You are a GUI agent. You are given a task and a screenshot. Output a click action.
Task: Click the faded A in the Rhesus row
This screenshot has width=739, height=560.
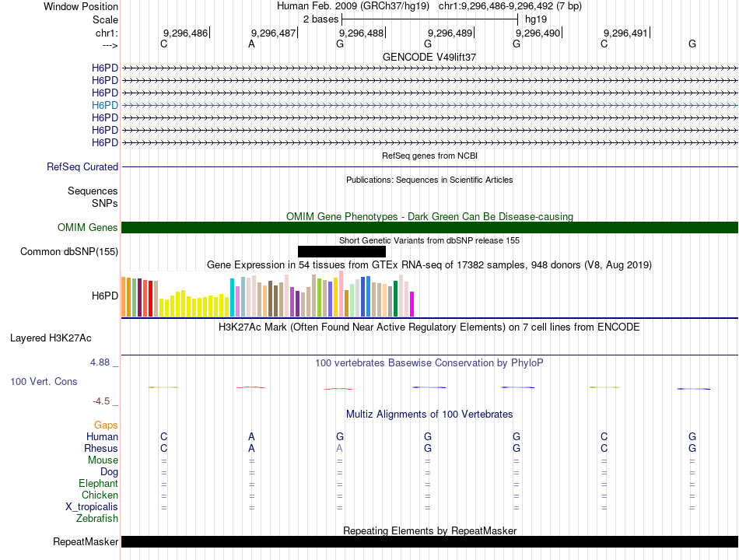point(339,448)
